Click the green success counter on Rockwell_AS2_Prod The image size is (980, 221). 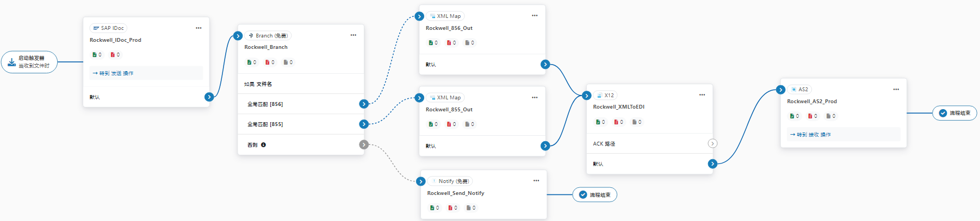(x=794, y=116)
